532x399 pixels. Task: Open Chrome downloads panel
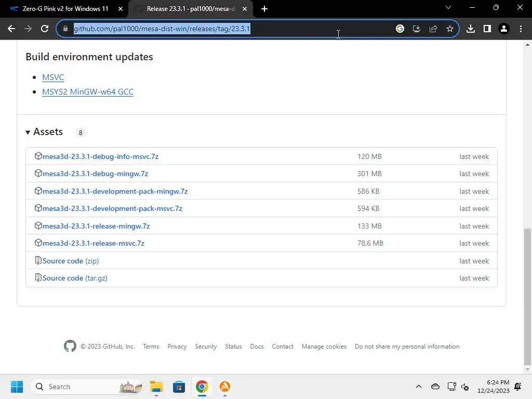point(471,29)
